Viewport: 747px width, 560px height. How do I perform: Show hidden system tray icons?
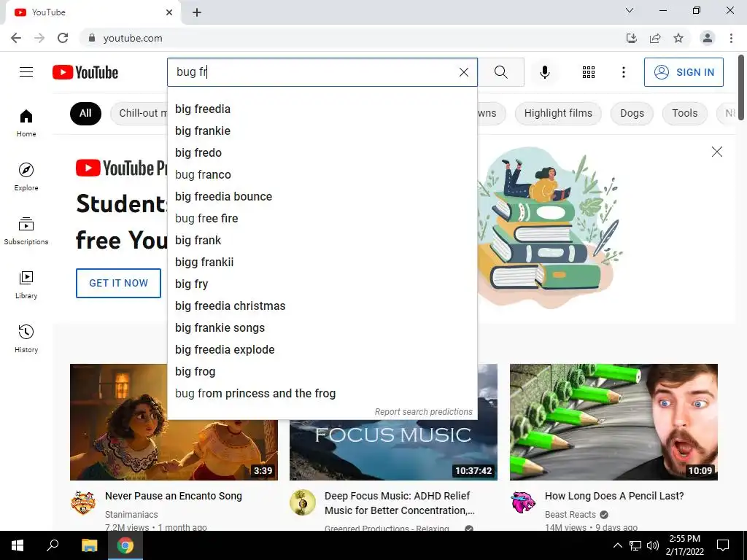617,545
